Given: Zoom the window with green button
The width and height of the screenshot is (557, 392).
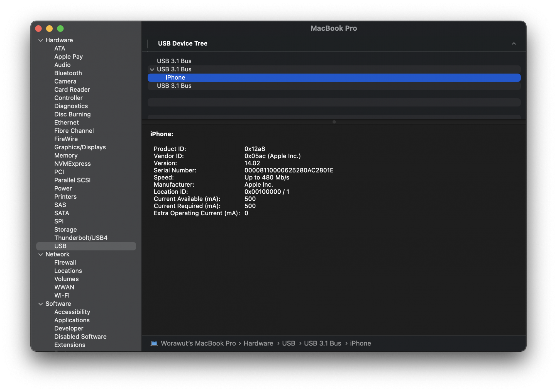Looking at the screenshot, I should [60, 29].
